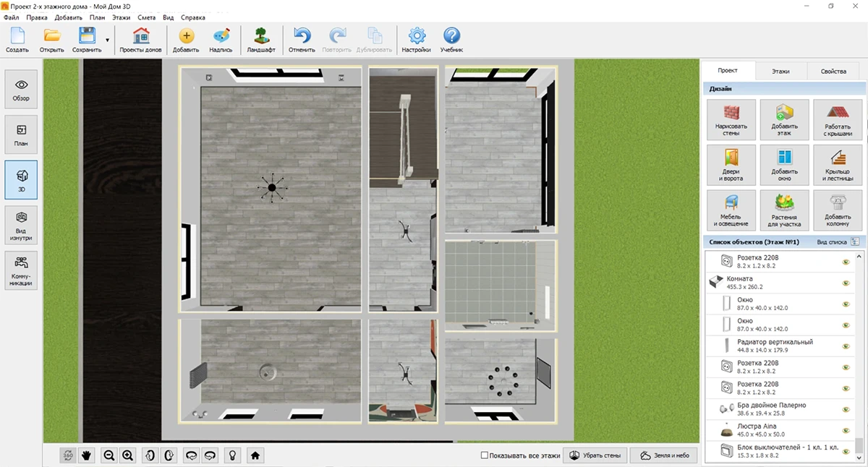Undo last action with Отменить
The image size is (868, 467).
(x=302, y=40)
